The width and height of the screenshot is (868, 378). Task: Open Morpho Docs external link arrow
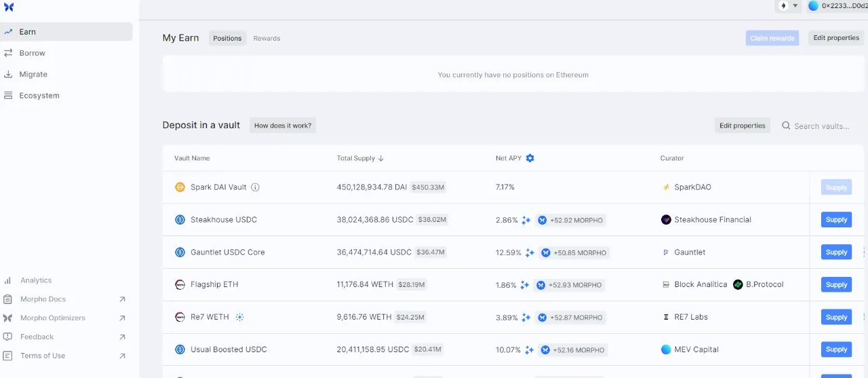(122, 299)
